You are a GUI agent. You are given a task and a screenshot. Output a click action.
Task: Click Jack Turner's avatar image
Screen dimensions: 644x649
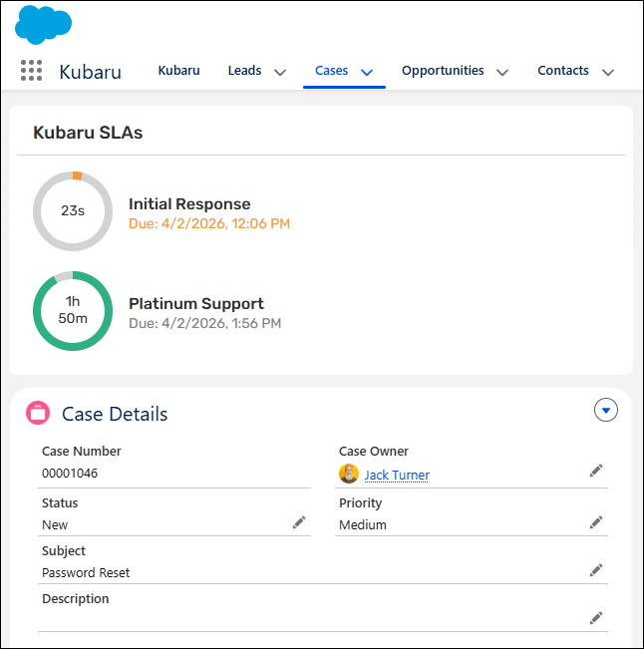pyautogui.click(x=349, y=475)
